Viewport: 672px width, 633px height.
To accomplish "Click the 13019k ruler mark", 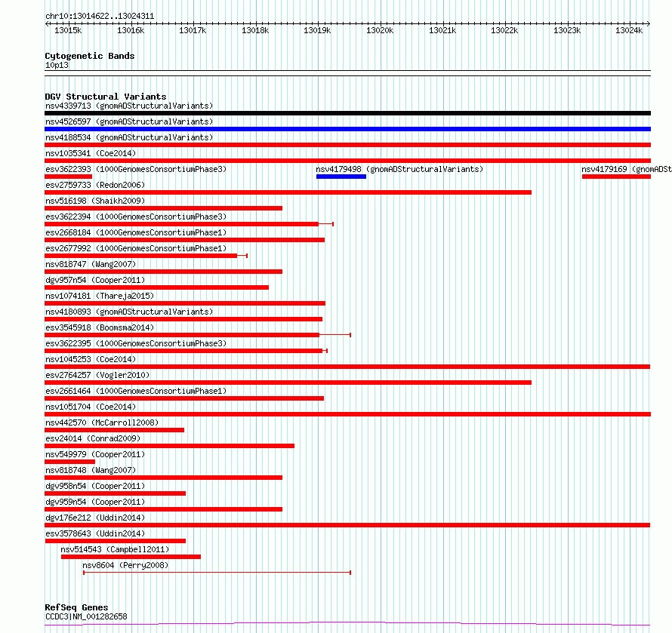I will tap(317, 30).
